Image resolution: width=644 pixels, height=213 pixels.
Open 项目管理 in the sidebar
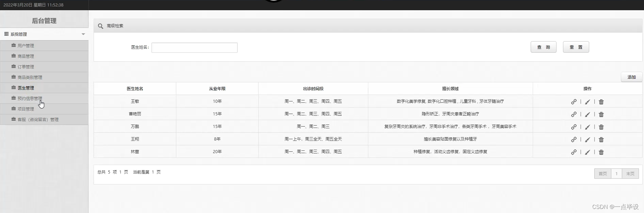[44, 109]
